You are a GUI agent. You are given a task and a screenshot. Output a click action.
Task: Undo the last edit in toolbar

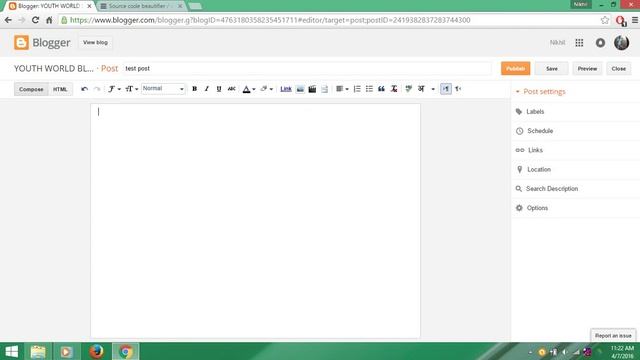[x=84, y=89]
